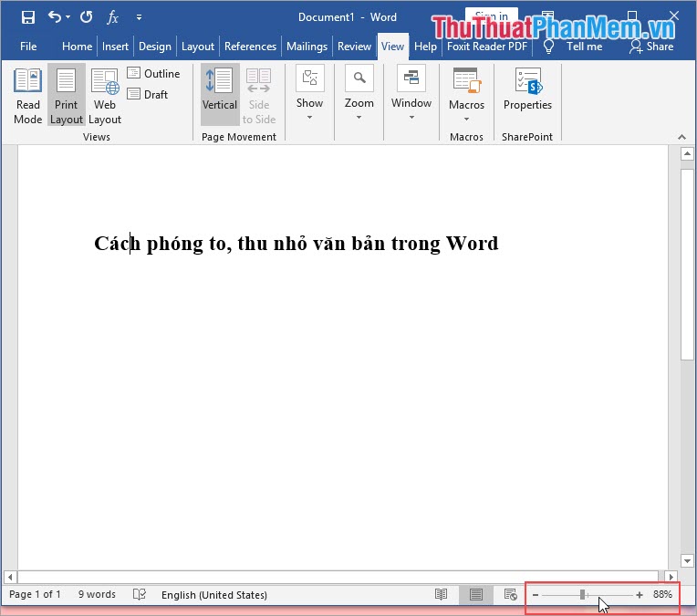Click the vertical scrollbar down arrow
Image resolution: width=697 pixels, height=616 pixels.
687,561
